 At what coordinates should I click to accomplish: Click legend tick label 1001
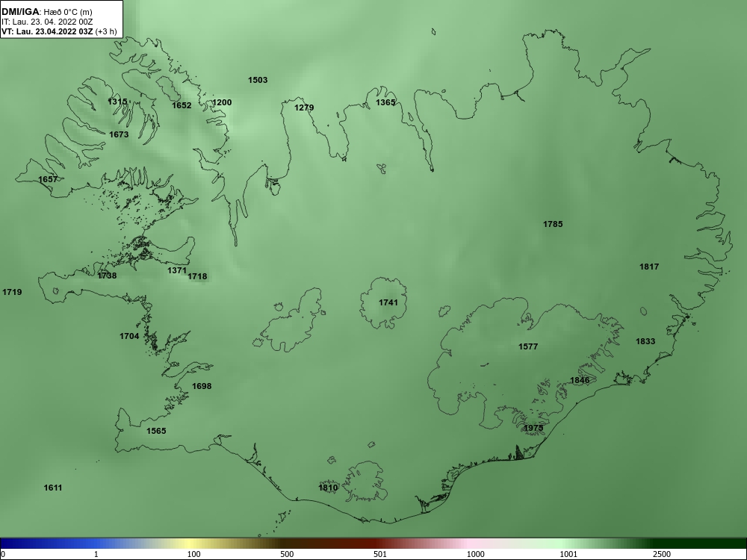point(569,554)
